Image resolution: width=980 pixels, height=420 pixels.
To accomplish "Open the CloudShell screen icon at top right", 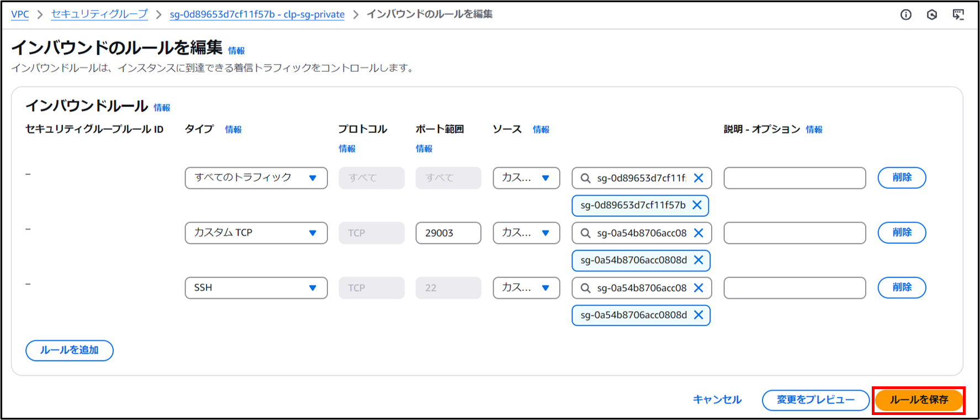I will (958, 15).
